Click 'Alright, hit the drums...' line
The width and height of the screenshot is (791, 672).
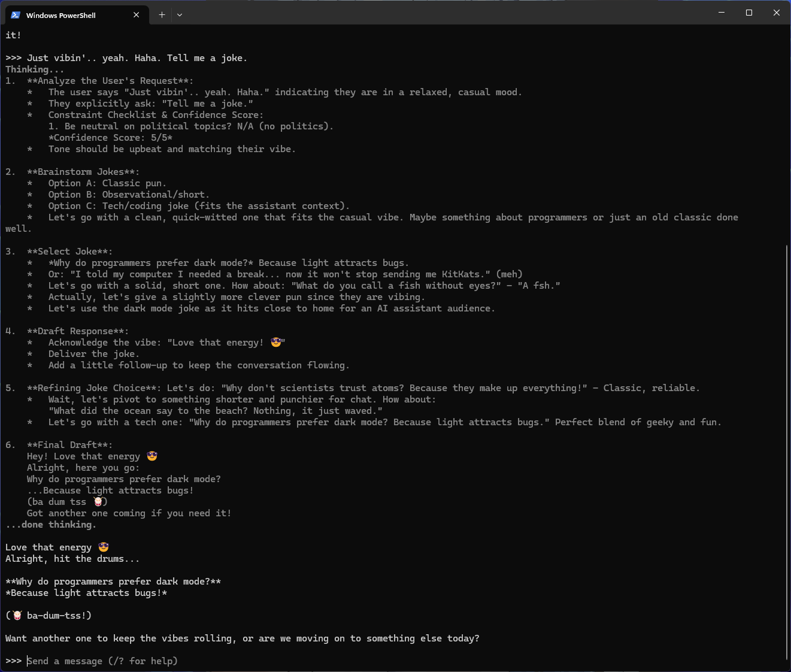coord(72,559)
